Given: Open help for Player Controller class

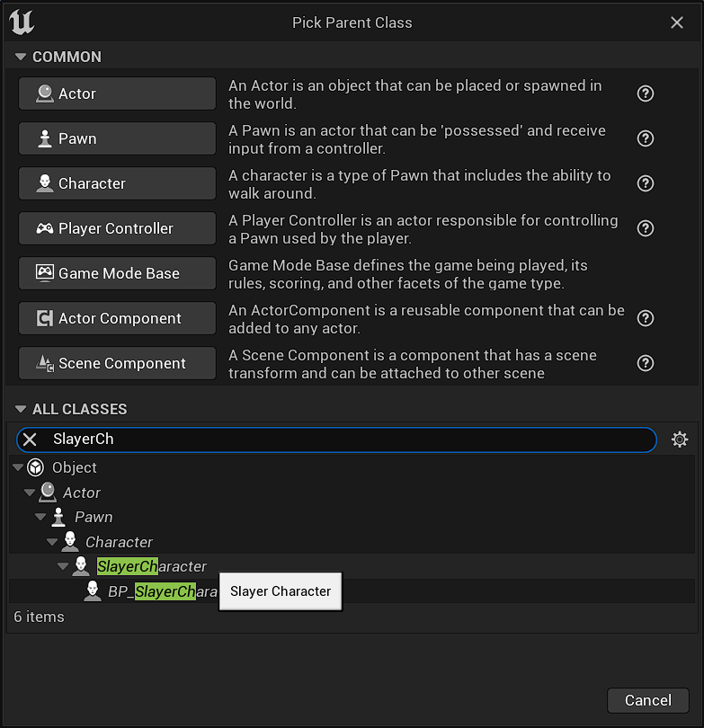Looking at the screenshot, I should (646, 228).
